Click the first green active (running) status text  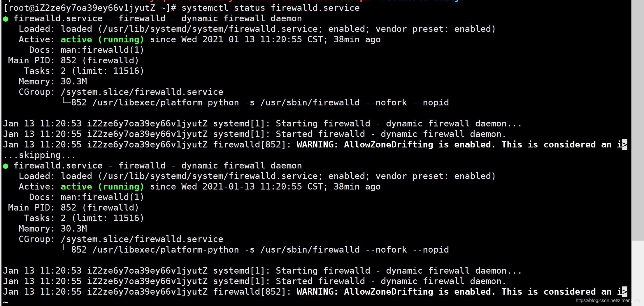102,39
